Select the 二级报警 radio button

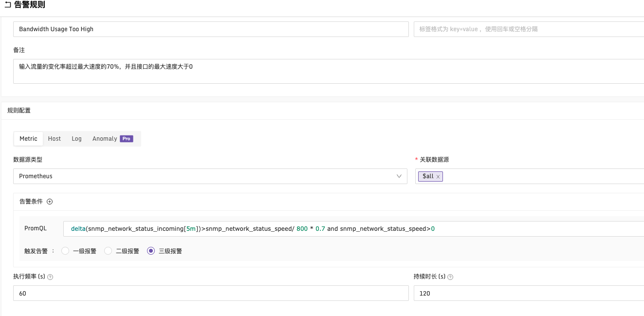(108, 251)
